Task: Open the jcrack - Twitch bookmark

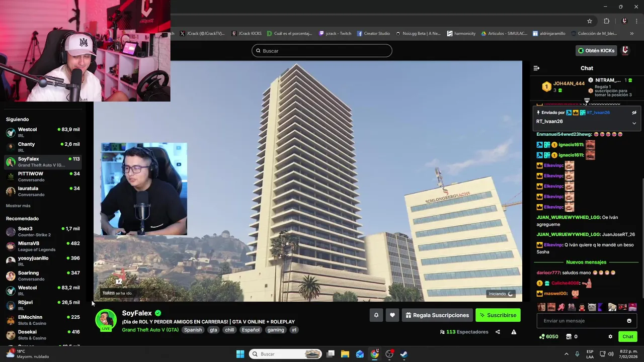Action: (335, 34)
